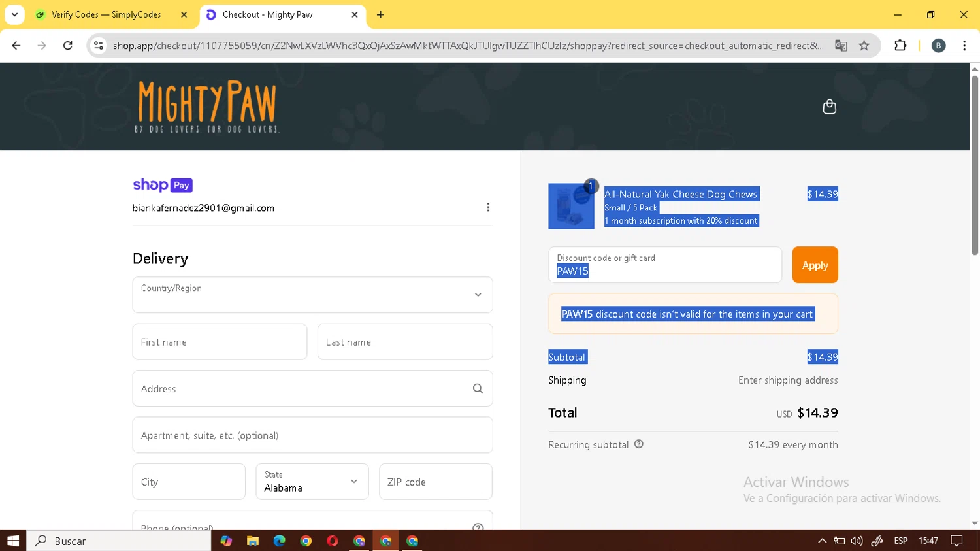Screen dimensions: 980x551
Task: Select the Checkout Mighty Paw tab
Action: pos(281,14)
